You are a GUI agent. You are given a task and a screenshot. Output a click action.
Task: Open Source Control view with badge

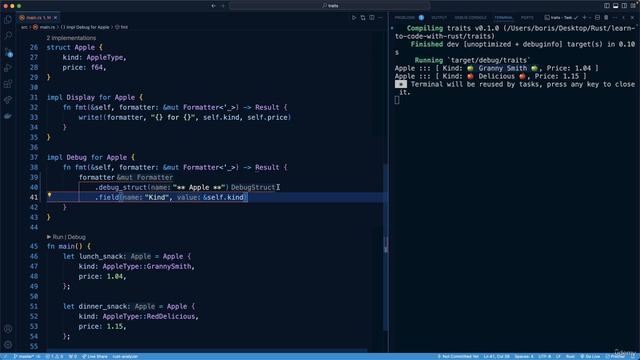[8, 52]
